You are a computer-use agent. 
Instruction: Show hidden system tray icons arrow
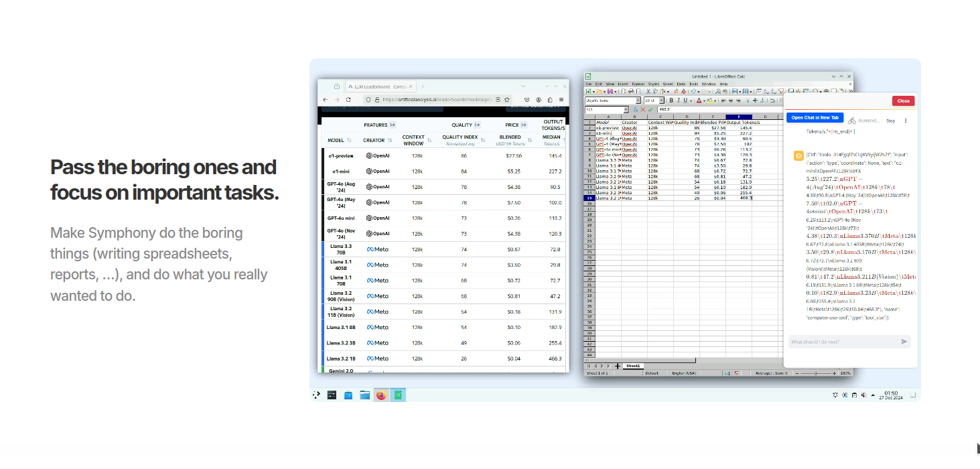point(873,395)
